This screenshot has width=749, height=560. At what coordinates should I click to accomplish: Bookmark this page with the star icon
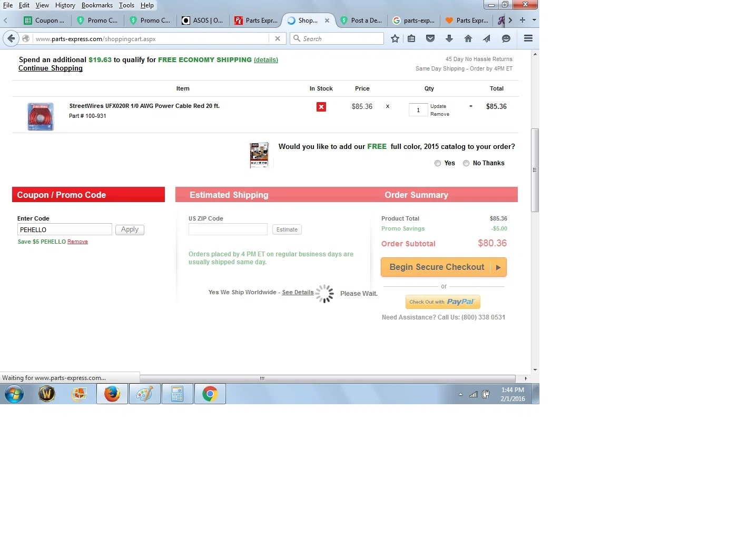(x=395, y=38)
